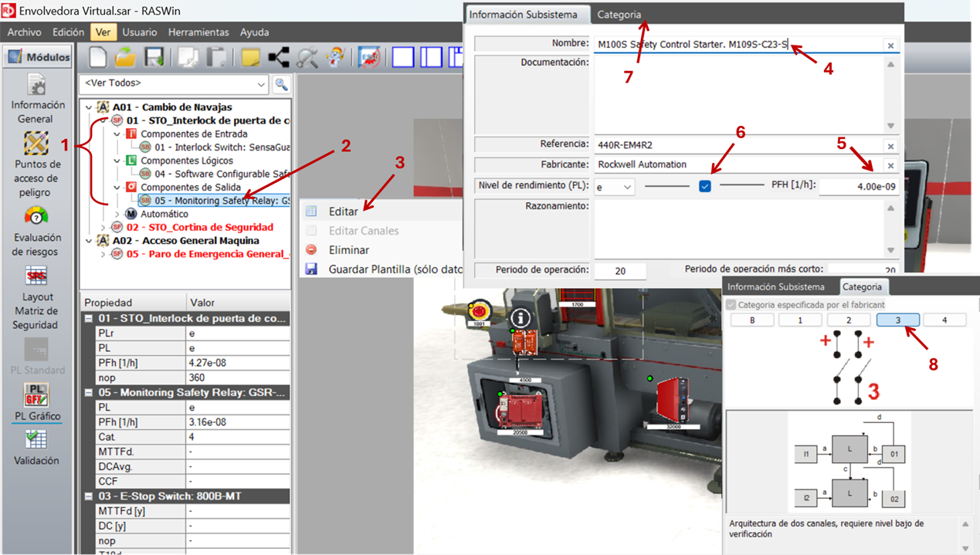Switch to Categoria tab in the upper dialog
This screenshot has height=555, width=980.
click(x=619, y=14)
